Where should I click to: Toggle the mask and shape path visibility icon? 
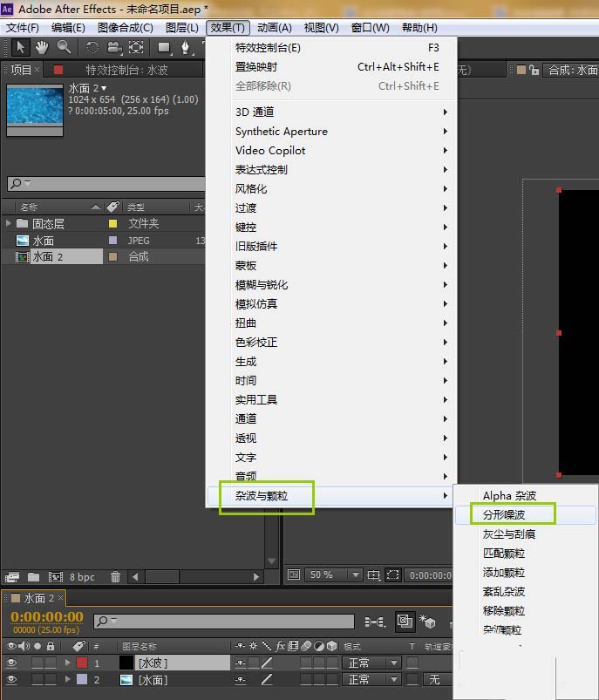393,574
